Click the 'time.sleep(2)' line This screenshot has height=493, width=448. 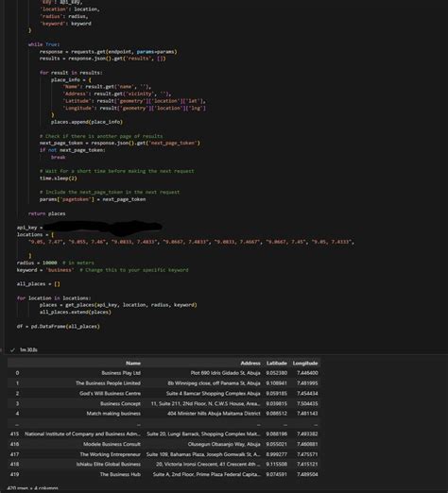tap(58, 178)
